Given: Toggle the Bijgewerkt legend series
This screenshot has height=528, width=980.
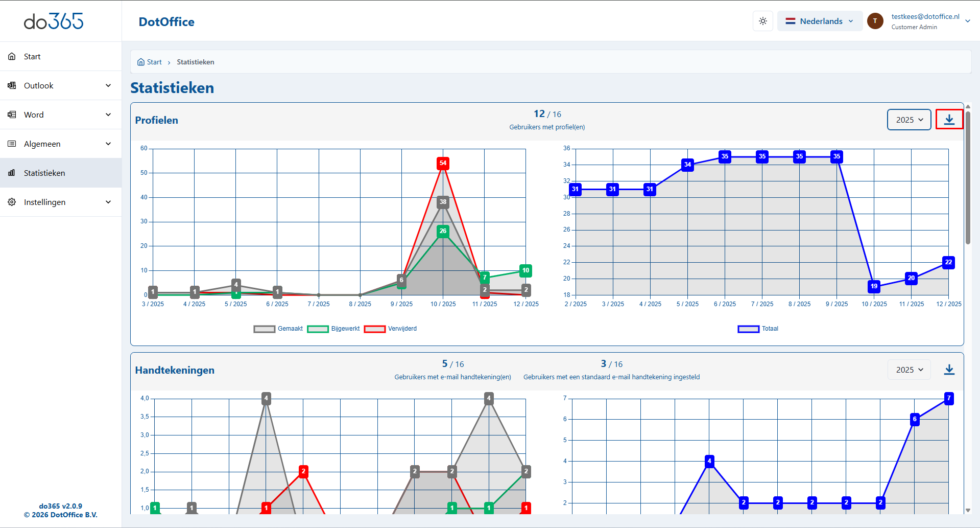Looking at the screenshot, I should pyautogui.click(x=318, y=329).
